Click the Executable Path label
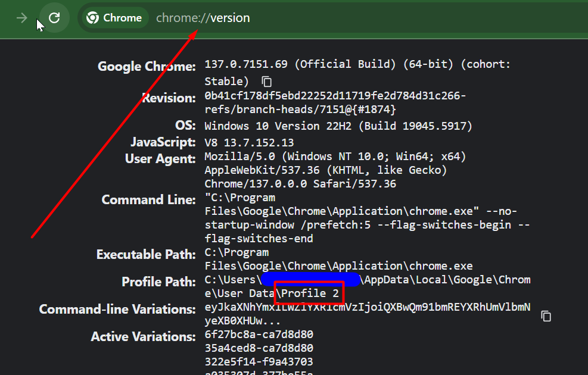Screen dimensions: 588x375 [146, 254]
